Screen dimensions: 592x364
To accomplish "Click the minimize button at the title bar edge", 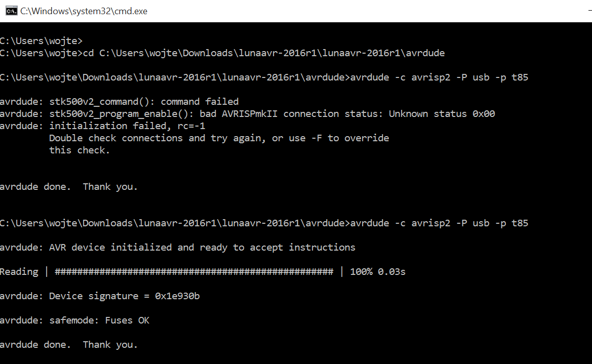I will [590, 11].
